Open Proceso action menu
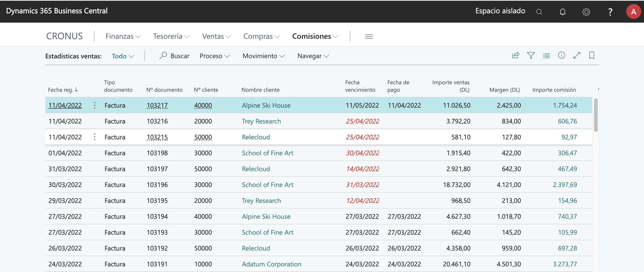This screenshot has height=272, width=644. pyautogui.click(x=215, y=56)
